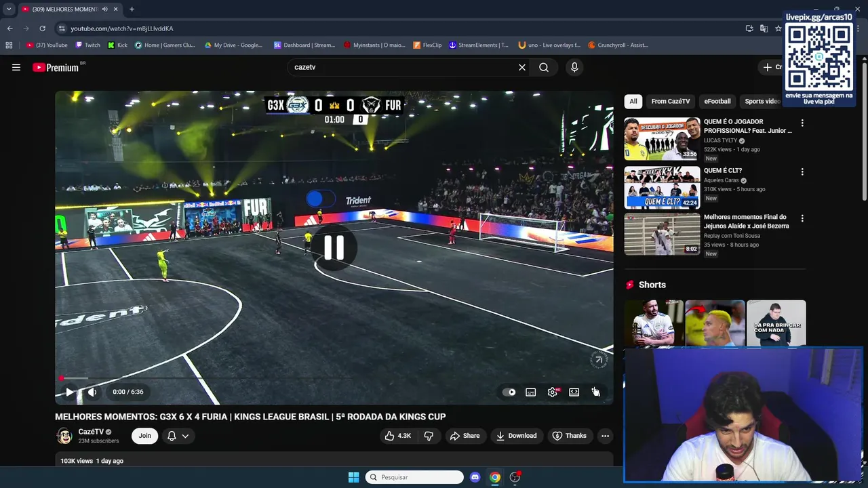Play the video with the player play button
Screen dimensions: 868x488
coord(69,392)
